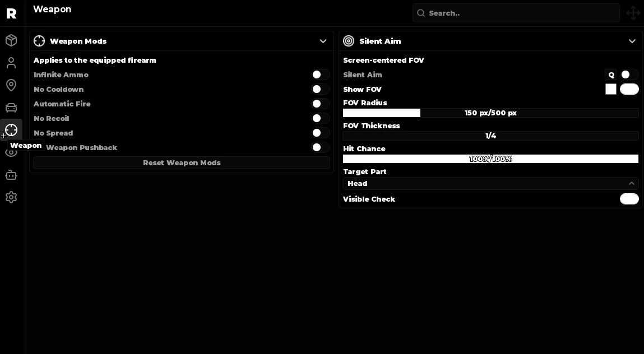Open the player person icon section
This screenshot has width=644, height=354.
(x=11, y=63)
